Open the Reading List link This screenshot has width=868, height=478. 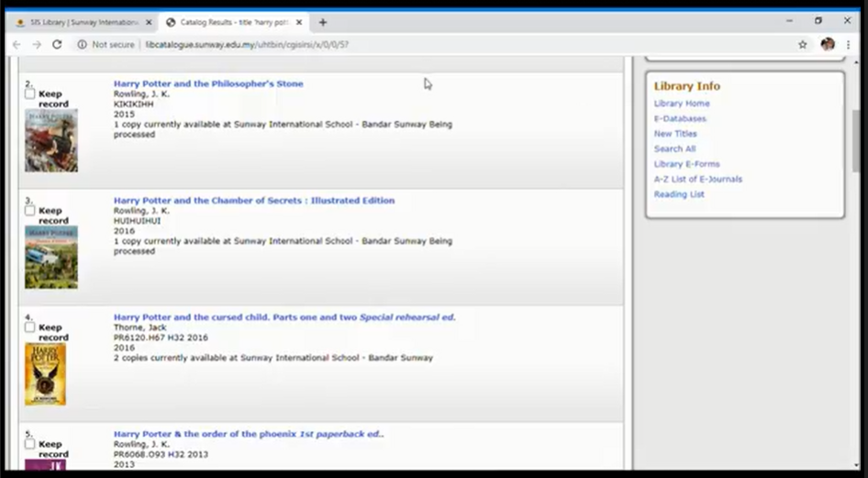click(679, 195)
